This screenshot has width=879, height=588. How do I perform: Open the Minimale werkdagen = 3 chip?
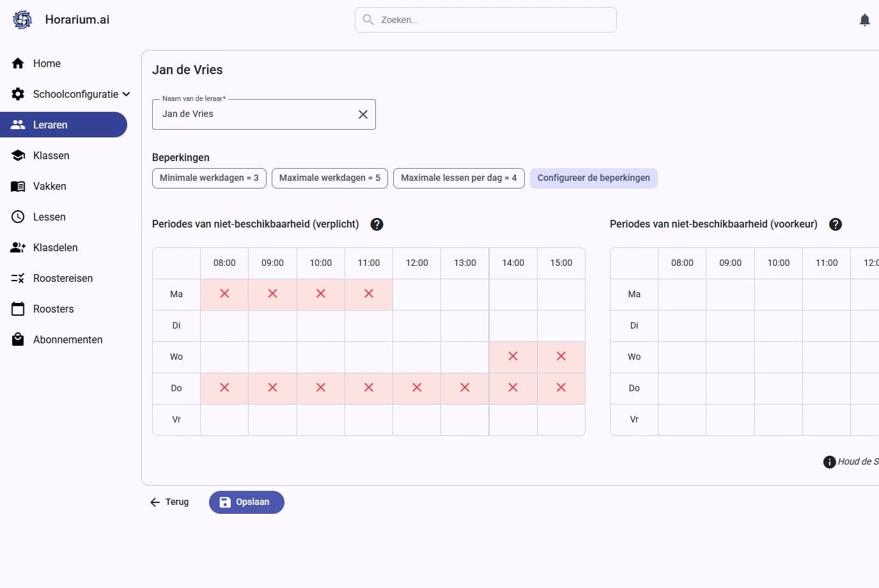[x=209, y=178]
